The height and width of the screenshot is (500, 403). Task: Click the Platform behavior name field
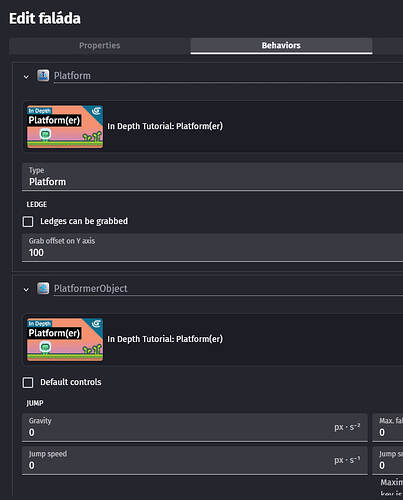(228, 76)
